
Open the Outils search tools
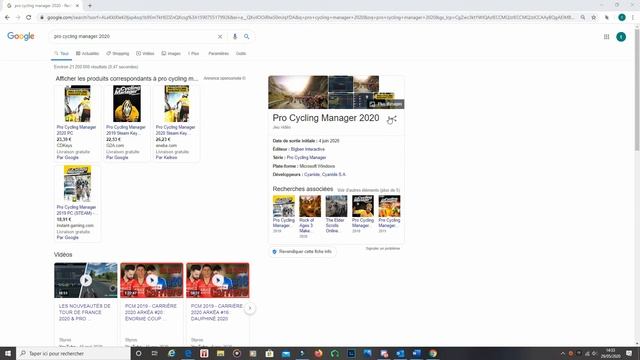click(x=241, y=53)
